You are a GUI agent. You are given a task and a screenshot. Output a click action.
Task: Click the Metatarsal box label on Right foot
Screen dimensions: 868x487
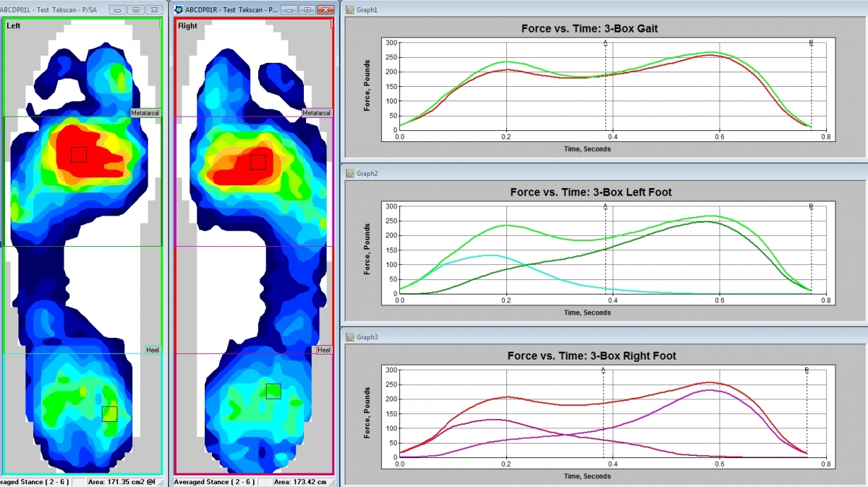316,113
